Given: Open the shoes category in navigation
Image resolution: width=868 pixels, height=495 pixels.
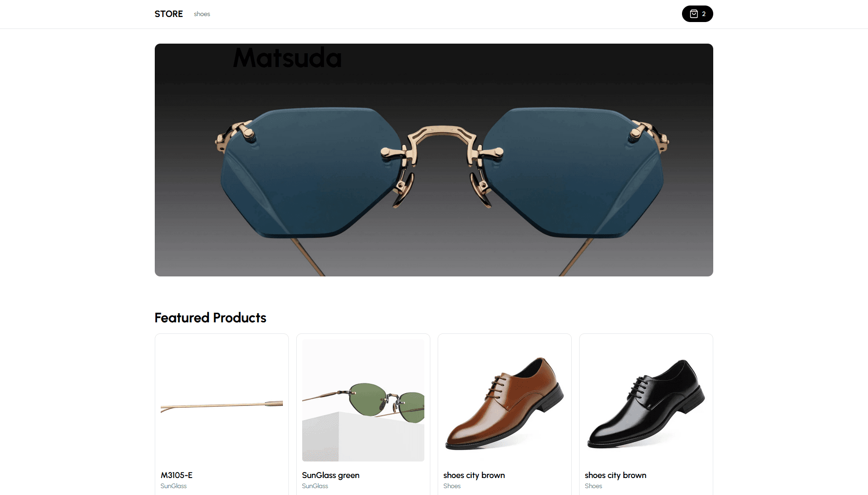Looking at the screenshot, I should click(202, 14).
